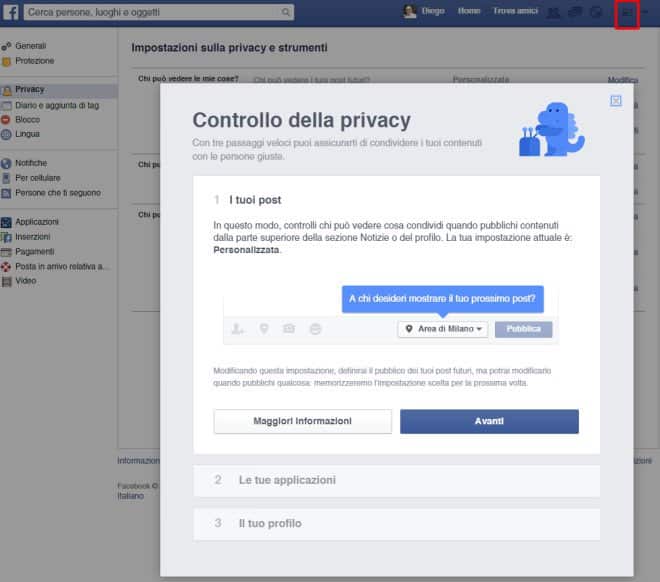
Task: Open the Area di Milano audience dropdown
Action: point(442,329)
